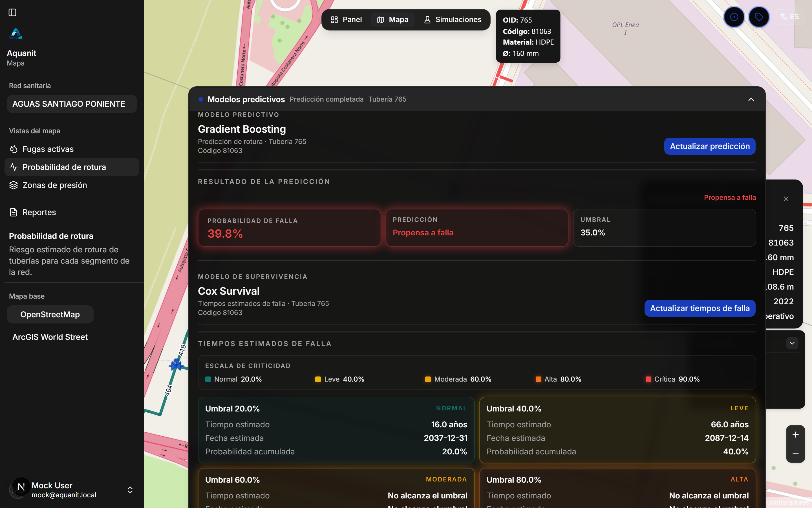Image resolution: width=812 pixels, height=508 pixels.
Task: Click the HDPE value in side panel
Action: [x=783, y=272]
